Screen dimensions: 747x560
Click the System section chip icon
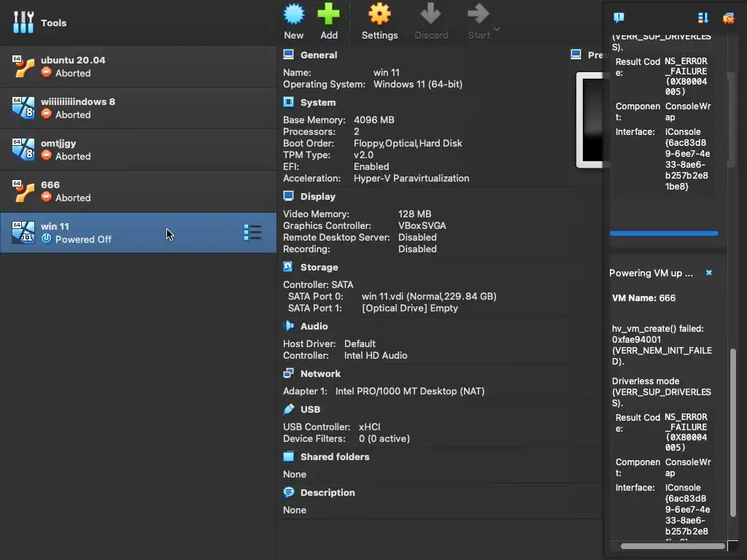click(288, 102)
